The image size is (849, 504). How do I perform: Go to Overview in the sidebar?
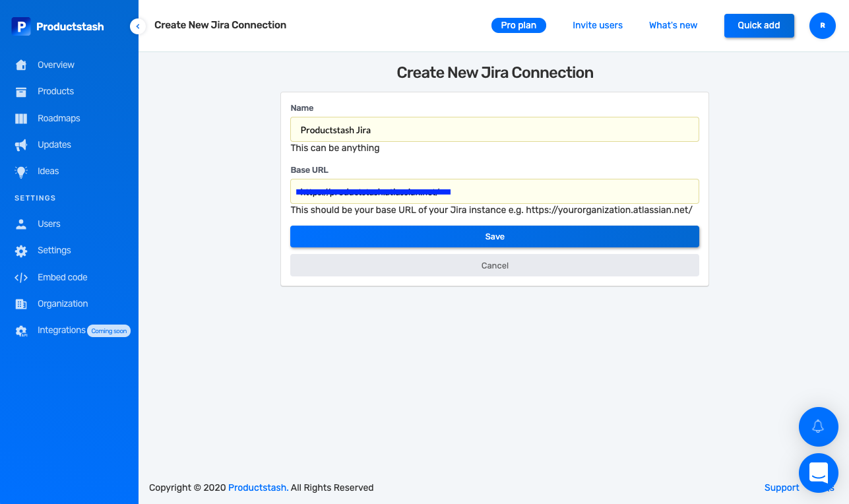[56, 65]
